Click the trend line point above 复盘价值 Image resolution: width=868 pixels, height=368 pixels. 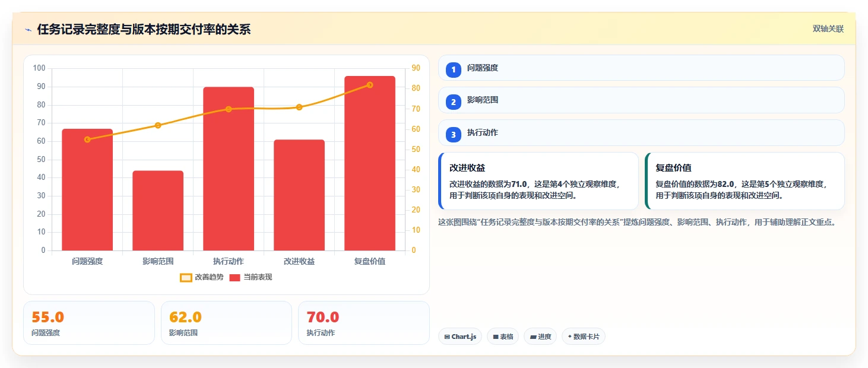tap(370, 85)
